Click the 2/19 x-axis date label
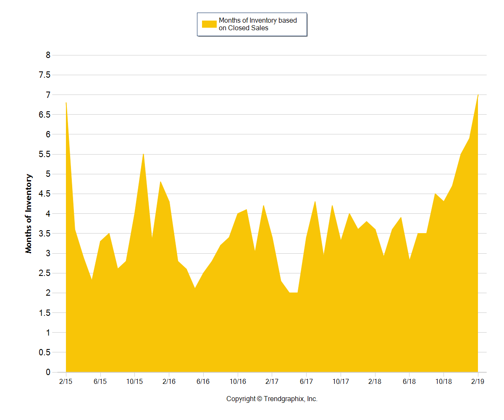Viewport: 504px width, 420px height. click(x=478, y=381)
